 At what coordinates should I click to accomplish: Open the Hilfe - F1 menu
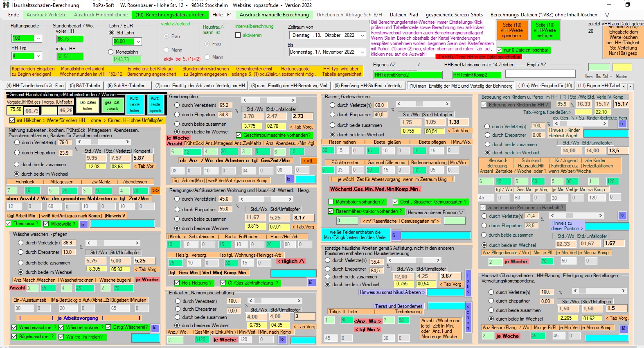(x=222, y=15)
